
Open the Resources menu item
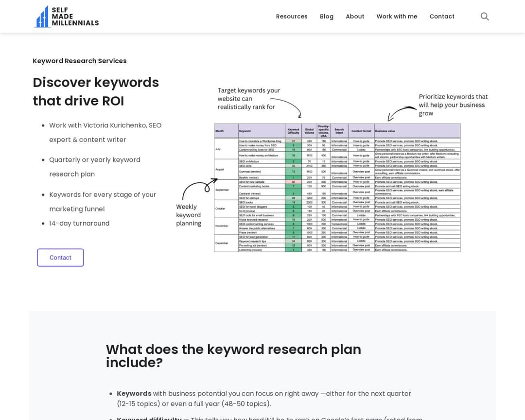coord(292,17)
